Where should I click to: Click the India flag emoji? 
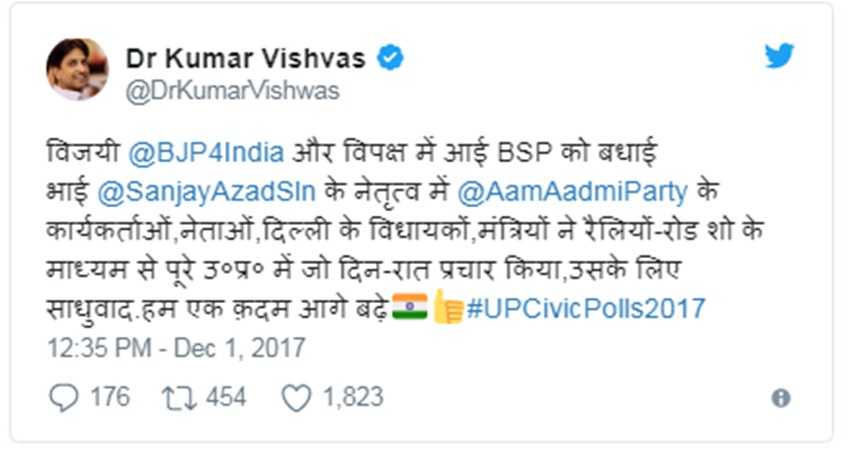pyautogui.click(x=407, y=307)
